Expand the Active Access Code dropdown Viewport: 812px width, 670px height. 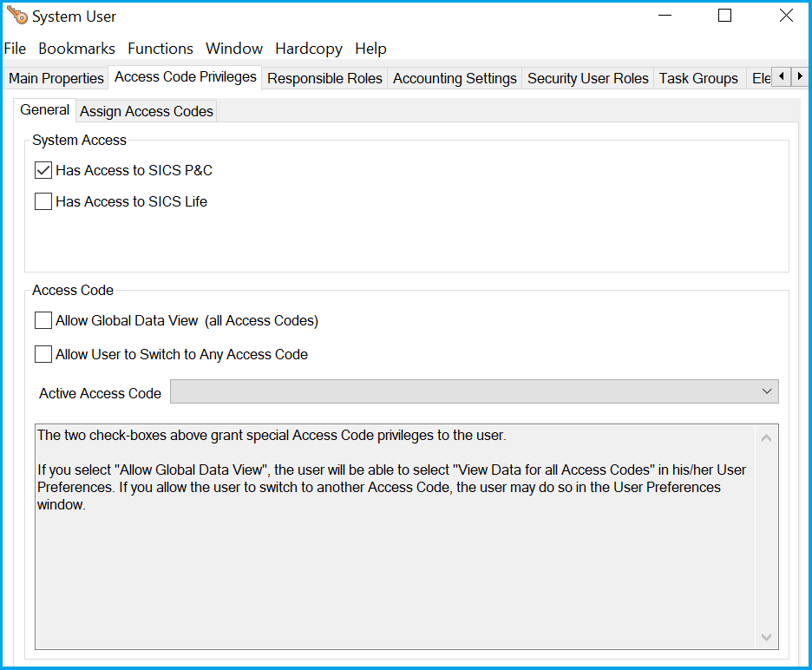(766, 391)
